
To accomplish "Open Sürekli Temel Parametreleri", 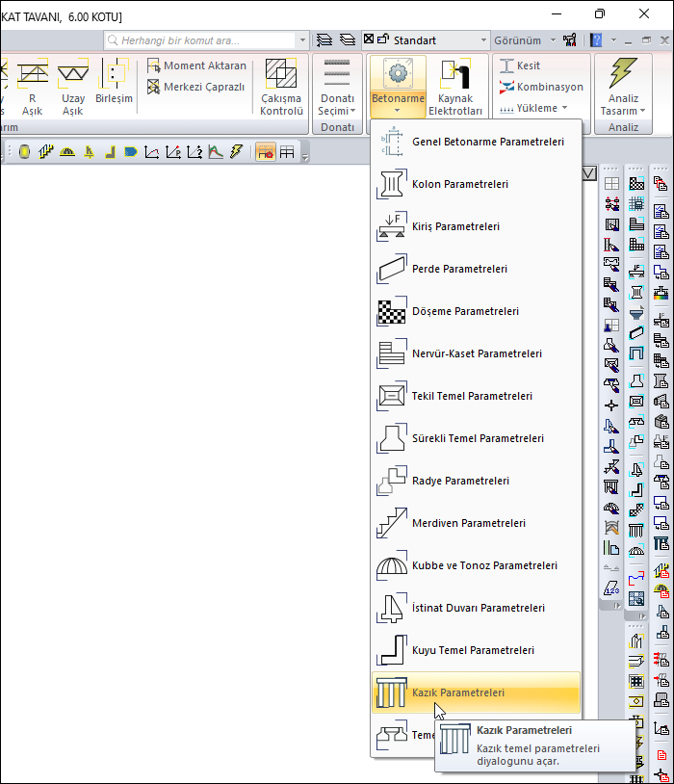I will click(x=476, y=438).
